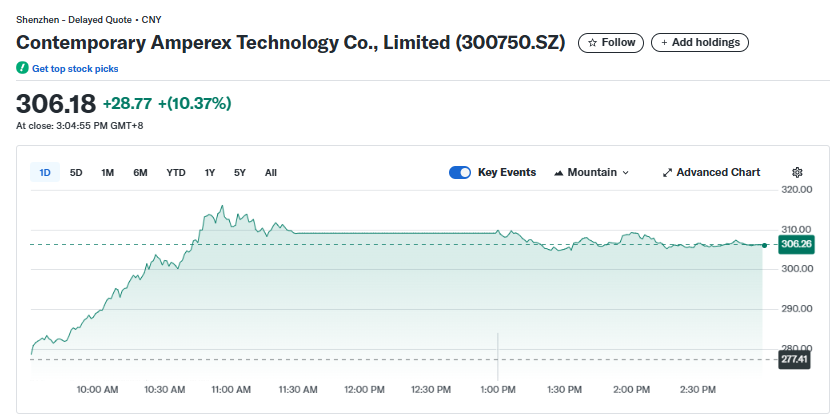Click the 11:30 AM time label
The width and height of the screenshot is (840, 419).
pyautogui.click(x=297, y=390)
